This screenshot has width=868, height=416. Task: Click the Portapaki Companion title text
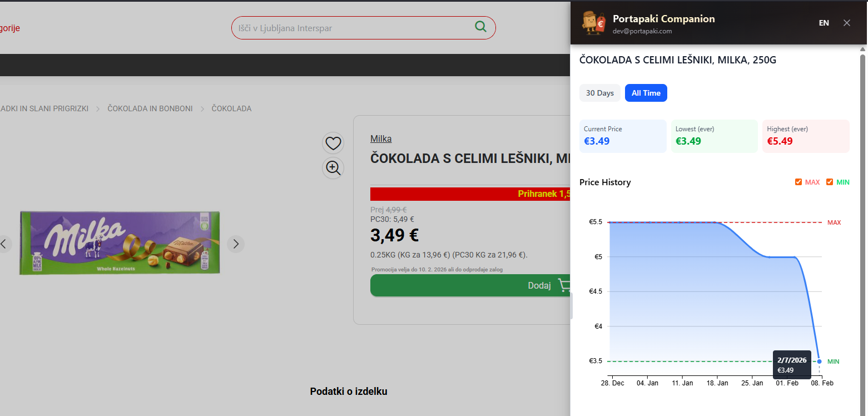click(x=664, y=19)
